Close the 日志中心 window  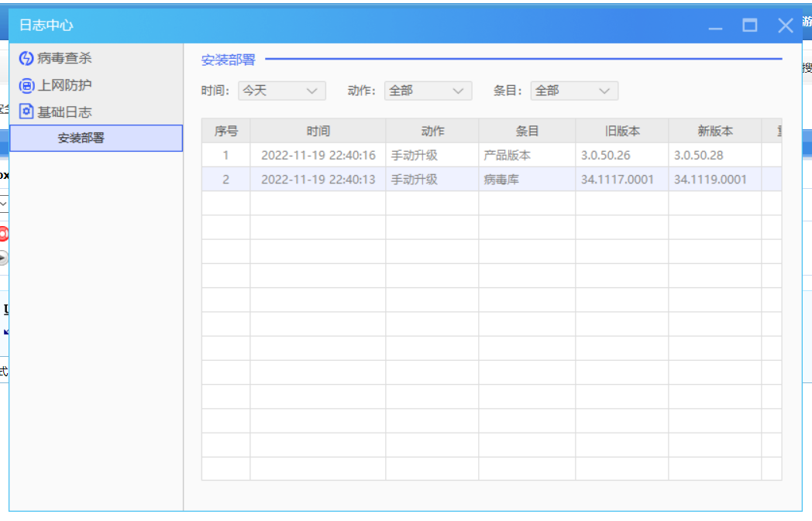coord(786,26)
